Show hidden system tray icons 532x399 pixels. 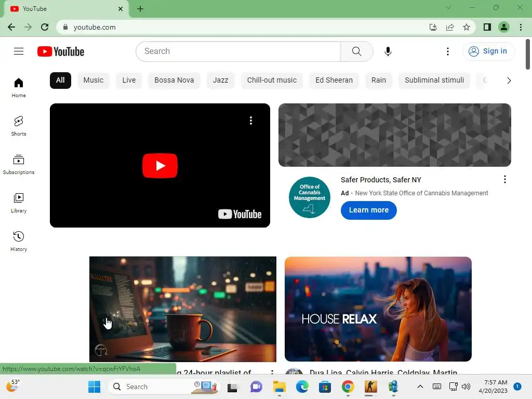coord(420,387)
